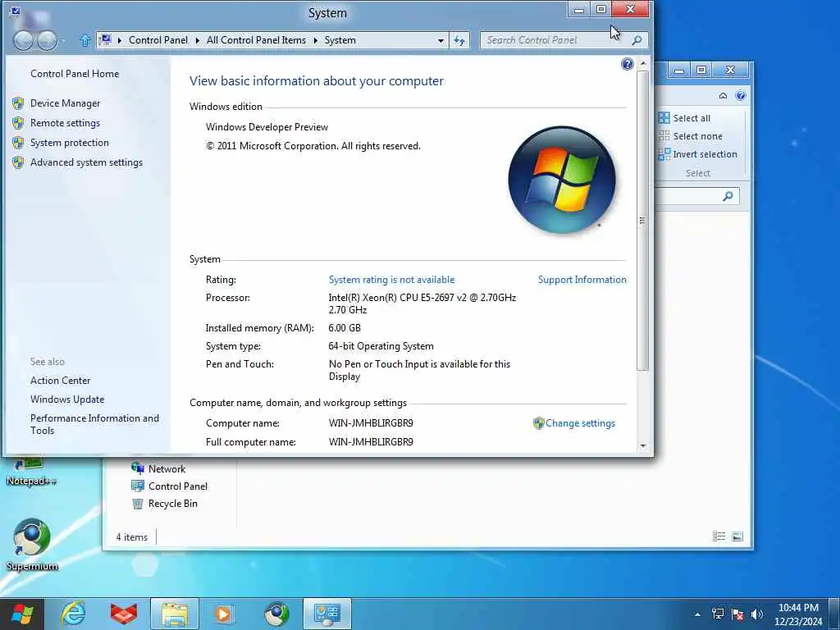Switch Explorer to large icons view

pos(737,536)
